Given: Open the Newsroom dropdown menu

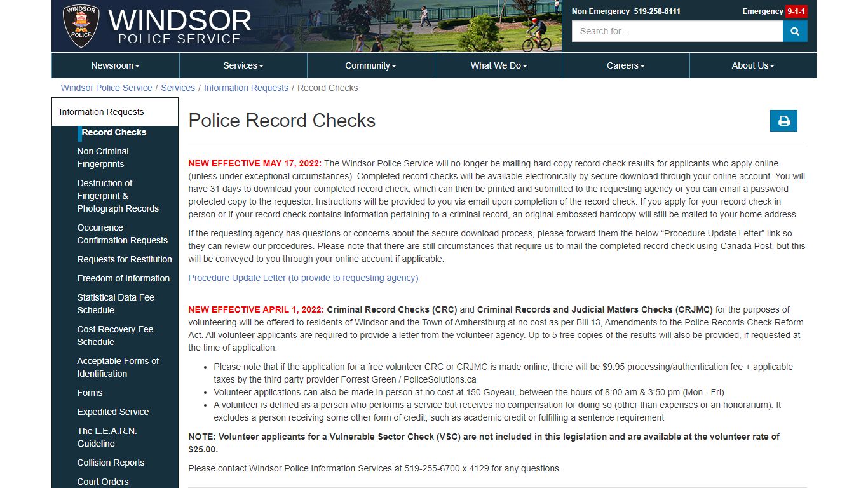Looking at the screenshot, I should [115, 65].
